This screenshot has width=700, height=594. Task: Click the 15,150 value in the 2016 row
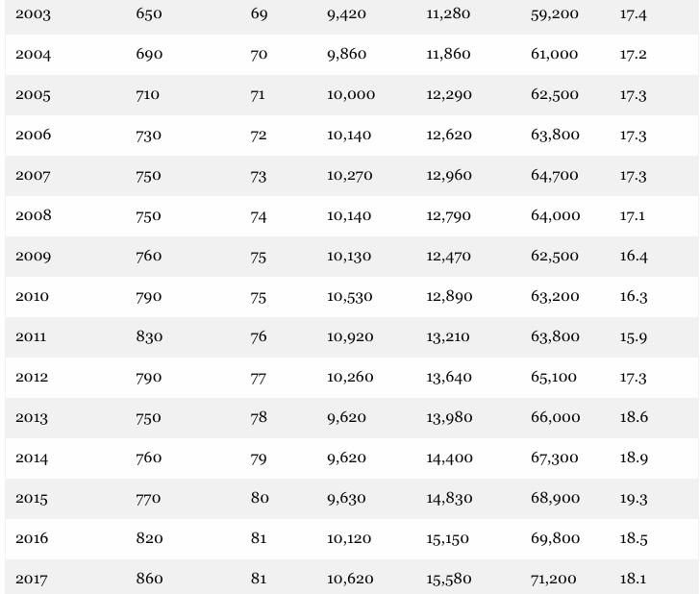tap(448, 539)
